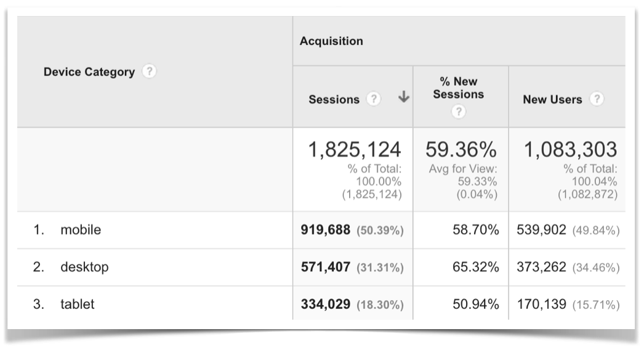Select the desktop sessions value 571,407
Screen dimensions: 644x355
point(326,267)
